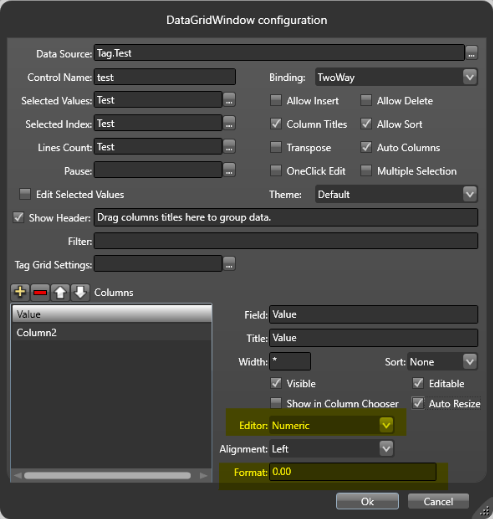Move column down with down arrow icon
Viewport: 493px width, 519px height.
(x=80, y=292)
